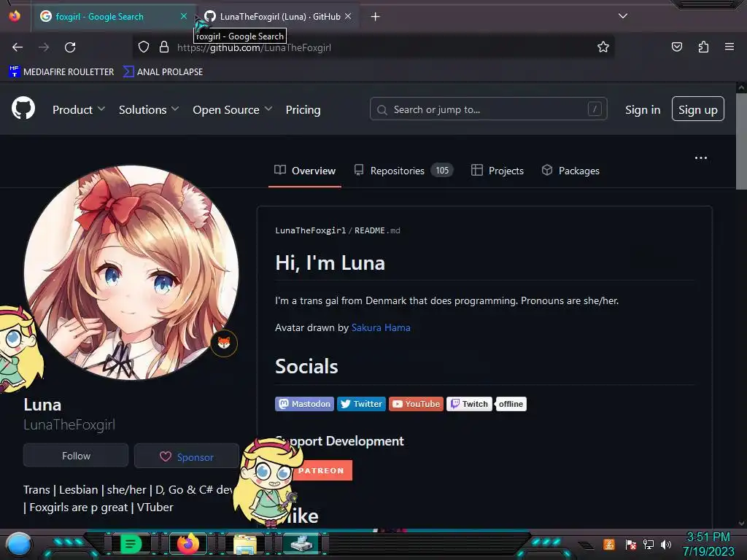747x560 pixels.
Task: Open the Packages tab
Action: (570, 171)
